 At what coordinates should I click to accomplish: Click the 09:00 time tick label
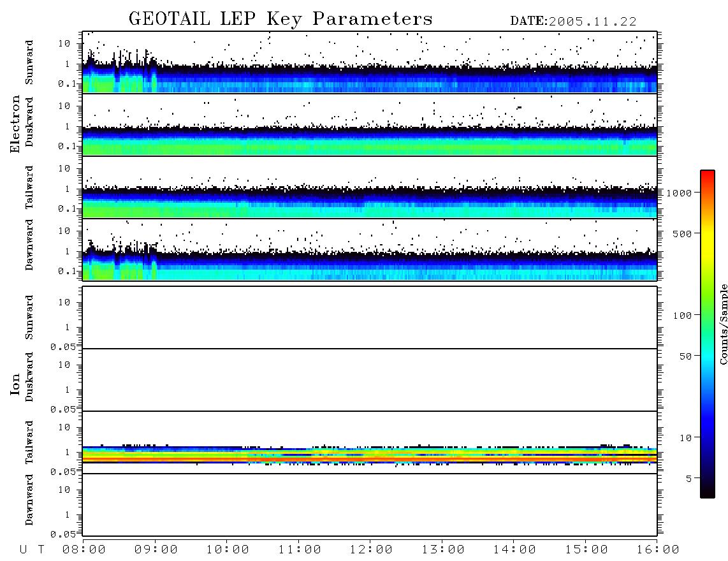click(156, 550)
